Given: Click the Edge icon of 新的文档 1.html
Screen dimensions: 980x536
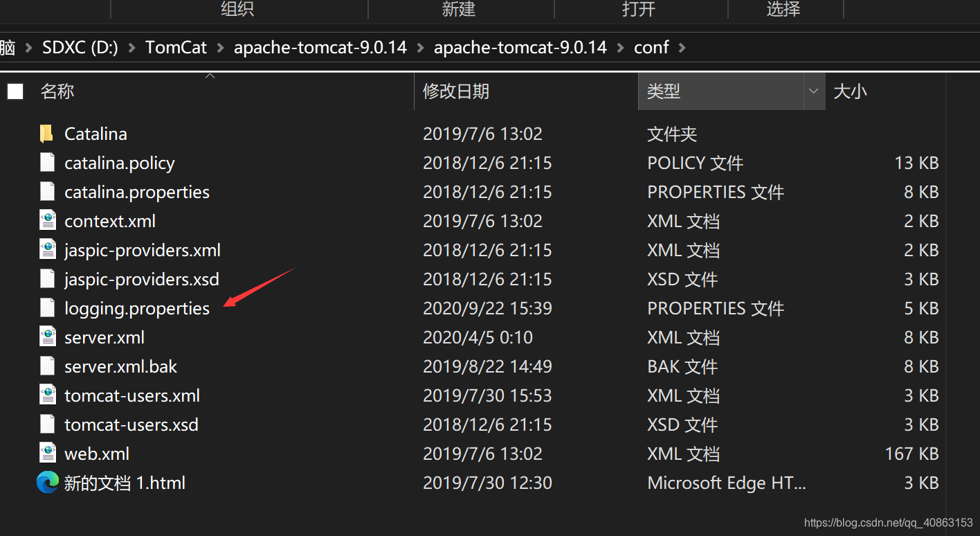Looking at the screenshot, I should [47, 483].
